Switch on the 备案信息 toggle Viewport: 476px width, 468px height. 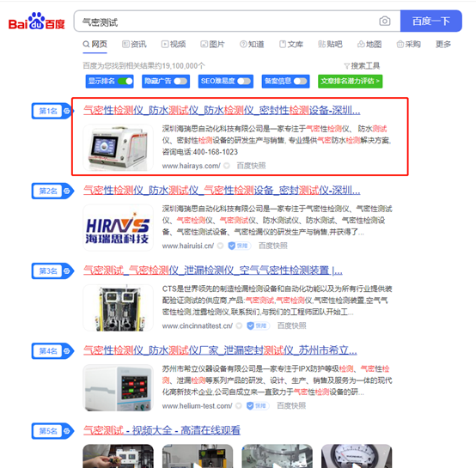pyautogui.click(x=300, y=82)
